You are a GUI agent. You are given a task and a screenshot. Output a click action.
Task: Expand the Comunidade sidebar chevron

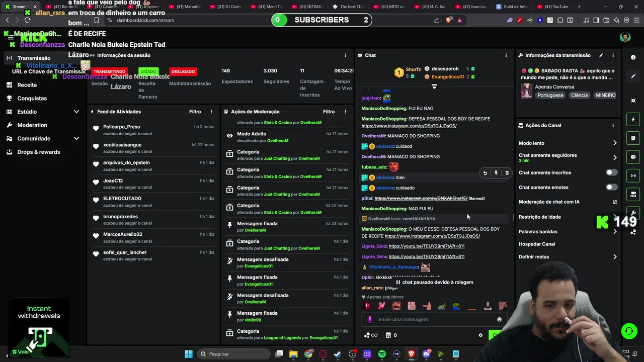76,138
